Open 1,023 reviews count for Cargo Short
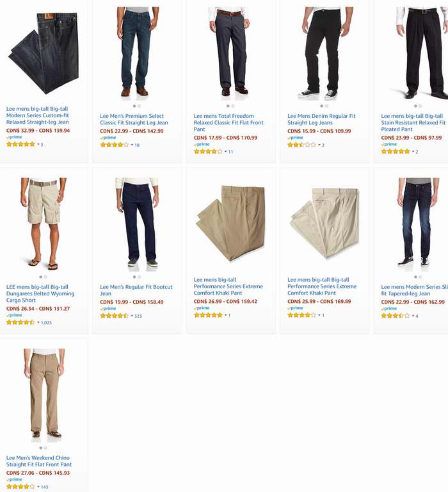The height and width of the screenshot is (492, 448). tap(46, 323)
